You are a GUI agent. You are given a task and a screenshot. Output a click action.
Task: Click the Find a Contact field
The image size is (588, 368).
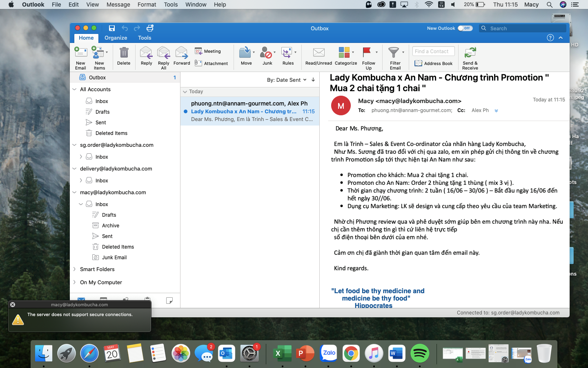coord(433,51)
